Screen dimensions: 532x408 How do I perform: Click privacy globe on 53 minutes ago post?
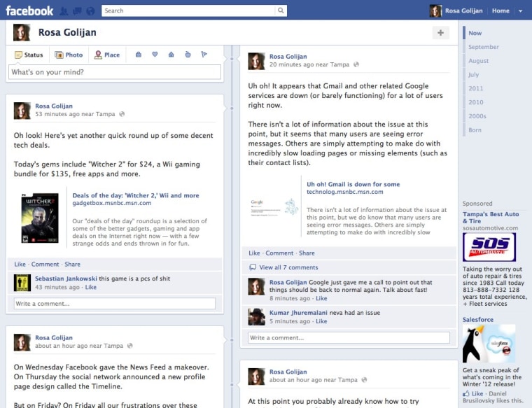[122, 114]
